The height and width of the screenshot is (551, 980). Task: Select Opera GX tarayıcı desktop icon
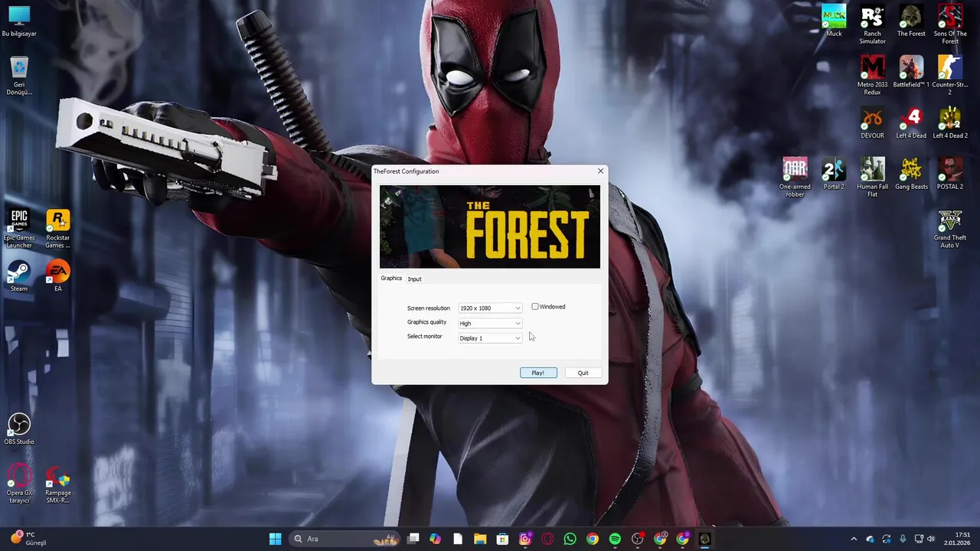tap(19, 484)
